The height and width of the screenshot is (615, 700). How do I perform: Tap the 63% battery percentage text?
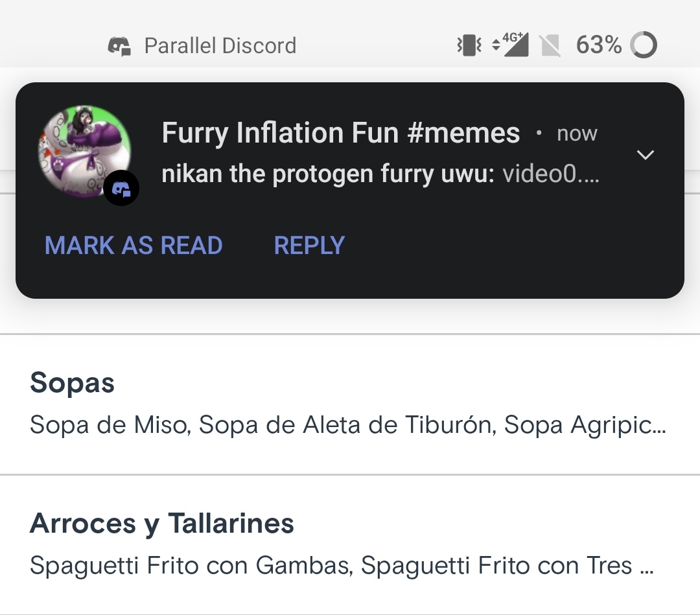(598, 45)
